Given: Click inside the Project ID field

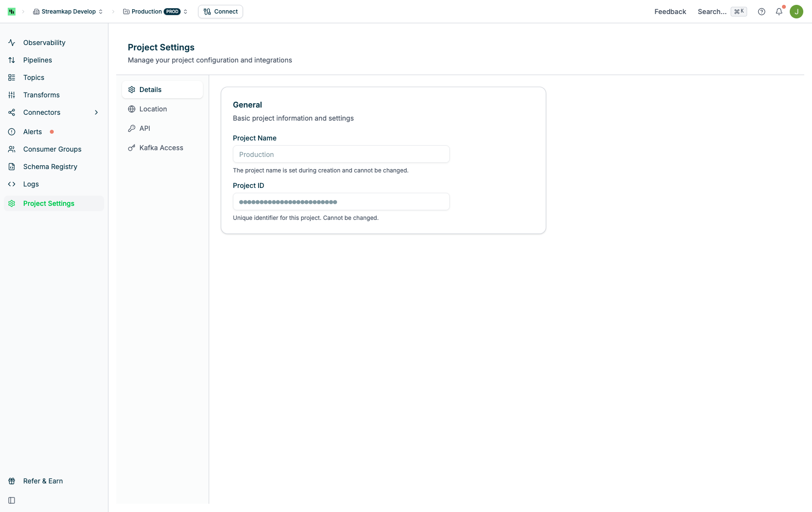Looking at the screenshot, I should [341, 202].
